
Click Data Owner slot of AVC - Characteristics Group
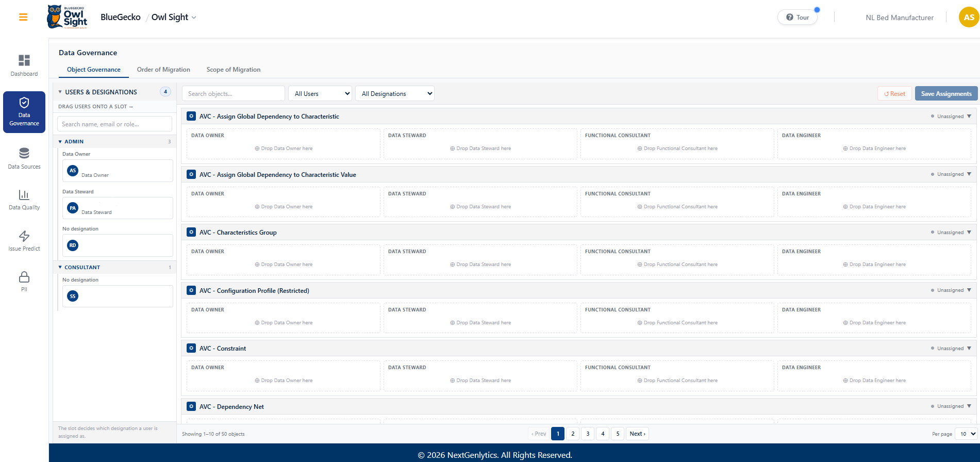[x=284, y=260]
